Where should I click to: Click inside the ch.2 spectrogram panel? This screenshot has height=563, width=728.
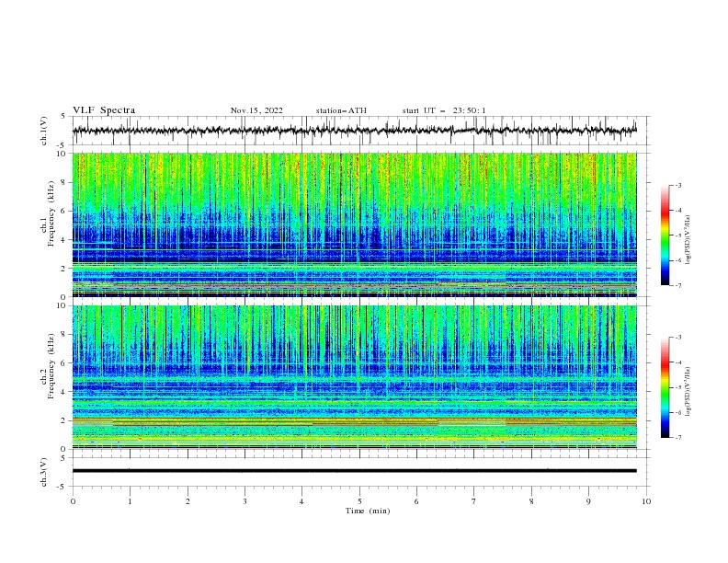tap(355, 377)
